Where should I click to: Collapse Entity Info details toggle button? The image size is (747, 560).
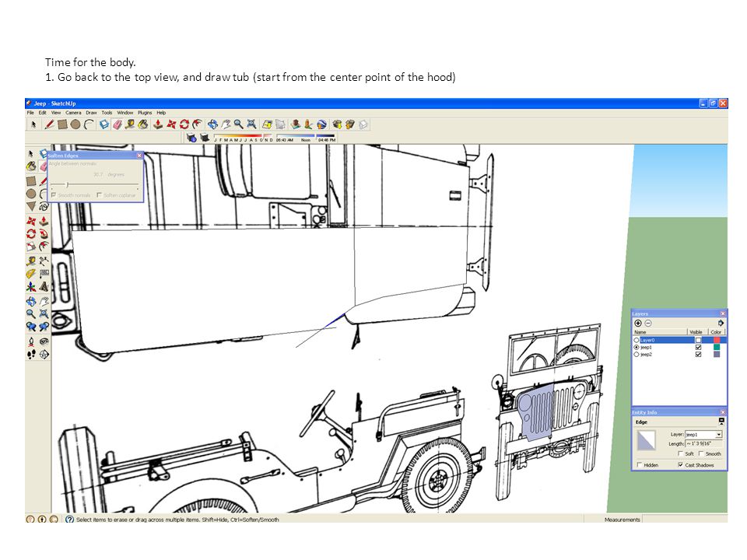(x=721, y=422)
